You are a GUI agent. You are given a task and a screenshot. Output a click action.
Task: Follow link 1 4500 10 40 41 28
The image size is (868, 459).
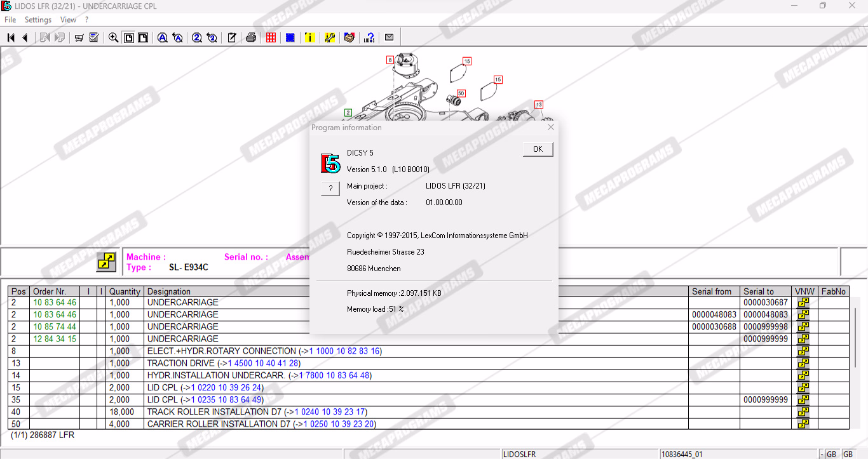(263, 363)
